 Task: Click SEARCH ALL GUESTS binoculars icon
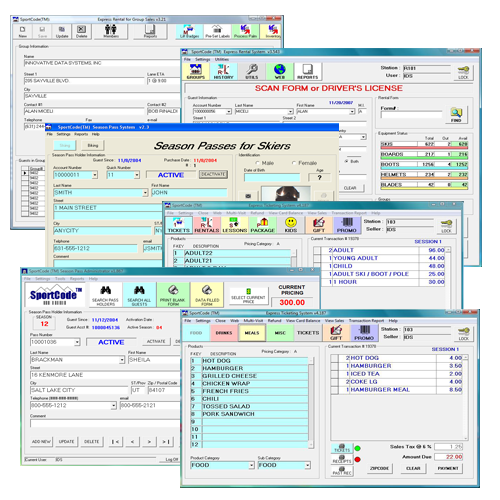pos(139,295)
